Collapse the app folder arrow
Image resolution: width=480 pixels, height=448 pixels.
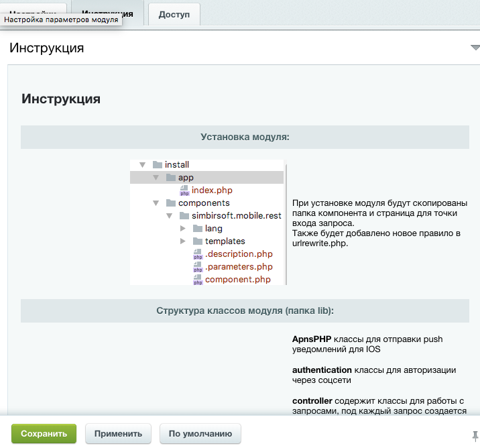point(156,178)
